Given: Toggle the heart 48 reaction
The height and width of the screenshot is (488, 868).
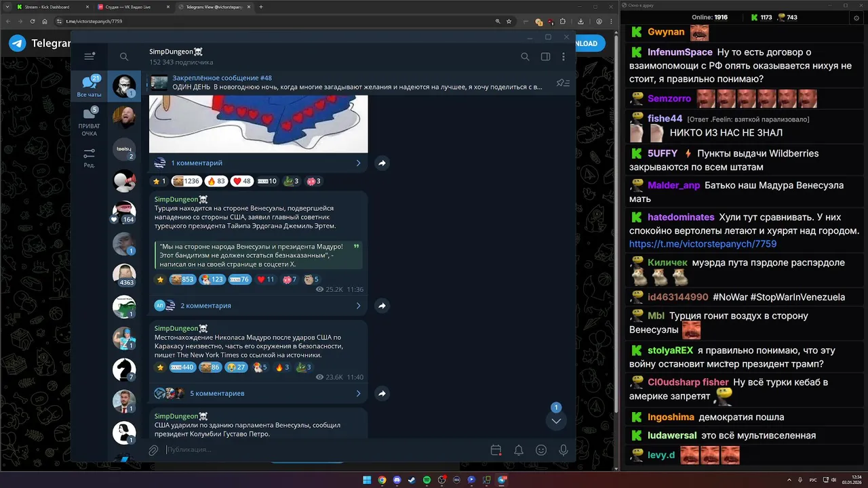Looking at the screenshot, I should coord(242,181).
